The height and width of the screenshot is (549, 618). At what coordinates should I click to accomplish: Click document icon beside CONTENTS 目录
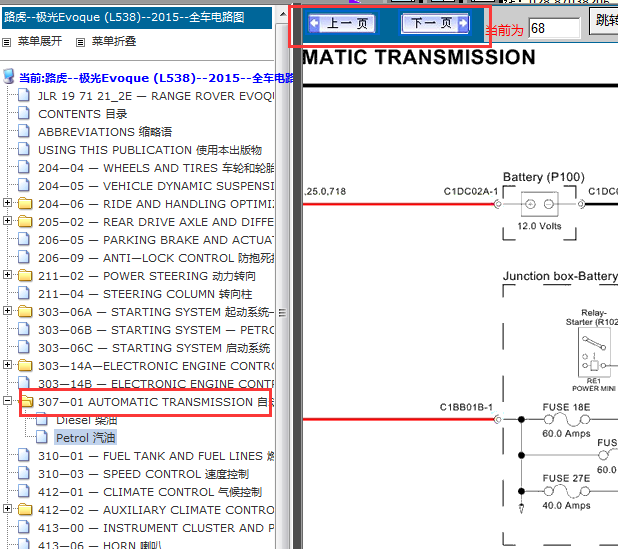pyautogui.click(x=24, y=113)
